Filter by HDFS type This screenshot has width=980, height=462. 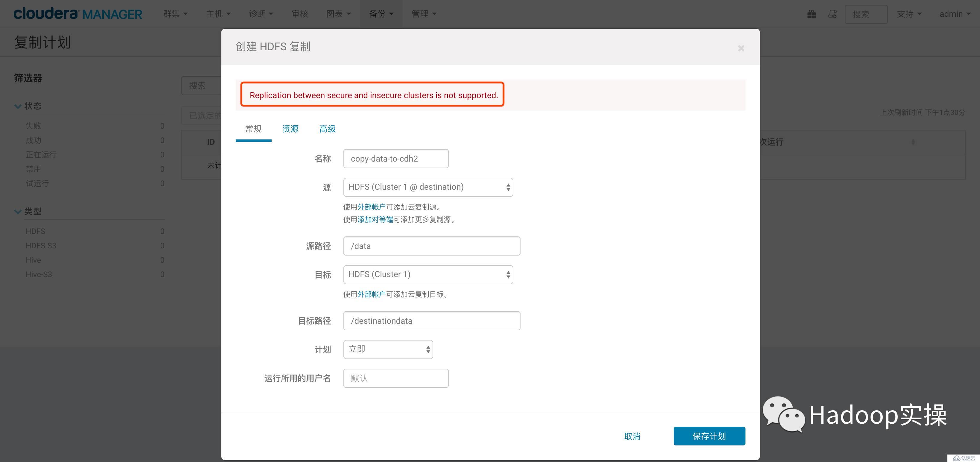(35, 231)
